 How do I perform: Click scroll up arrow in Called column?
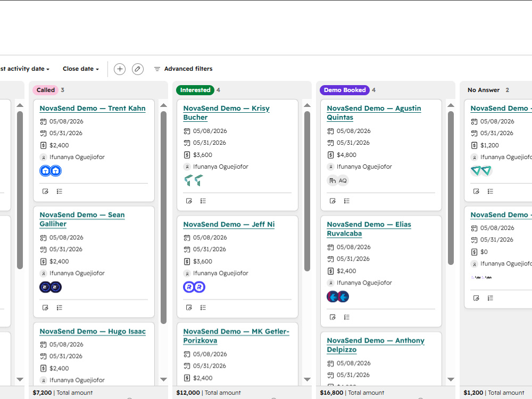(x=163, y=105)
